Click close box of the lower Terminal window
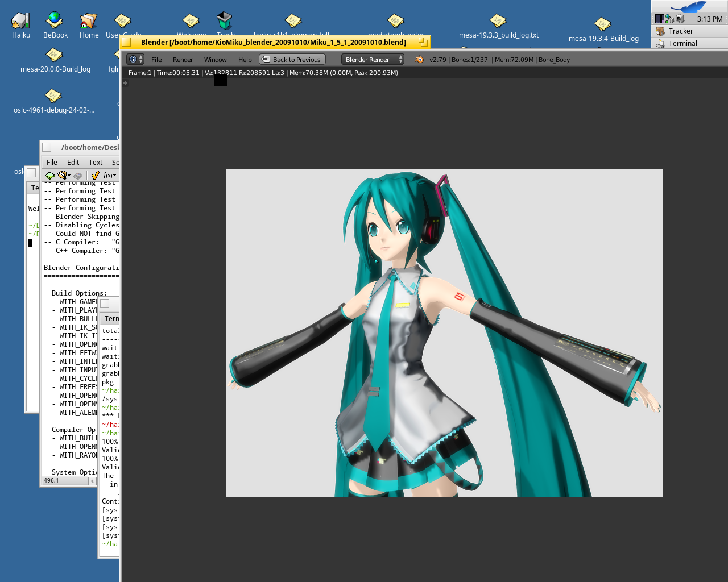 (105, 304)
